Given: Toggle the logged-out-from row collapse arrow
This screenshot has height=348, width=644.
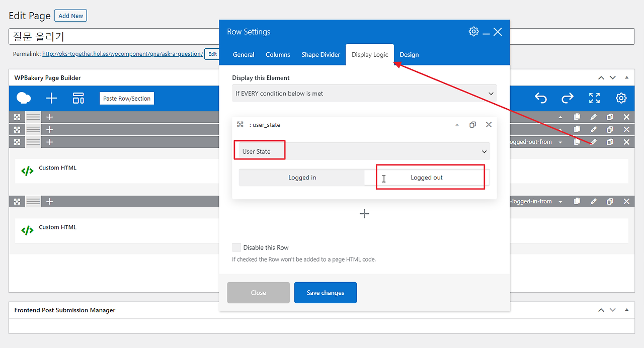Looking at the screenshot, I should point(560,142).
